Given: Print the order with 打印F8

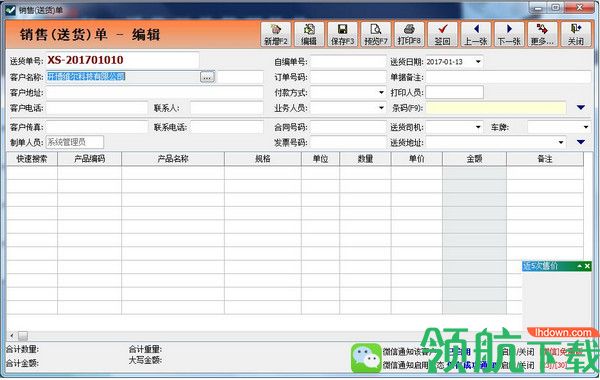Looking at the screenshot, I should point(409,34).
